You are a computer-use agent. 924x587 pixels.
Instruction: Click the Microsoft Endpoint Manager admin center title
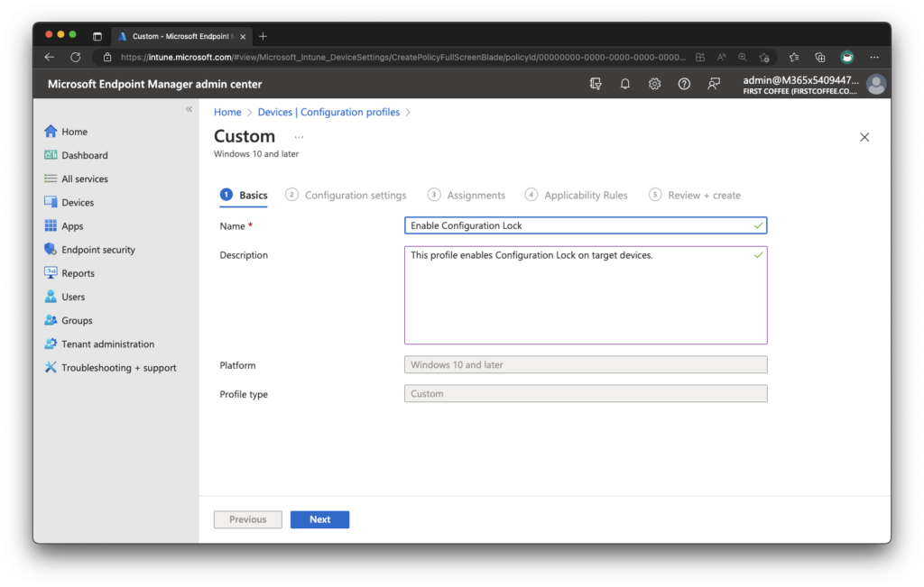pos(154,84)
